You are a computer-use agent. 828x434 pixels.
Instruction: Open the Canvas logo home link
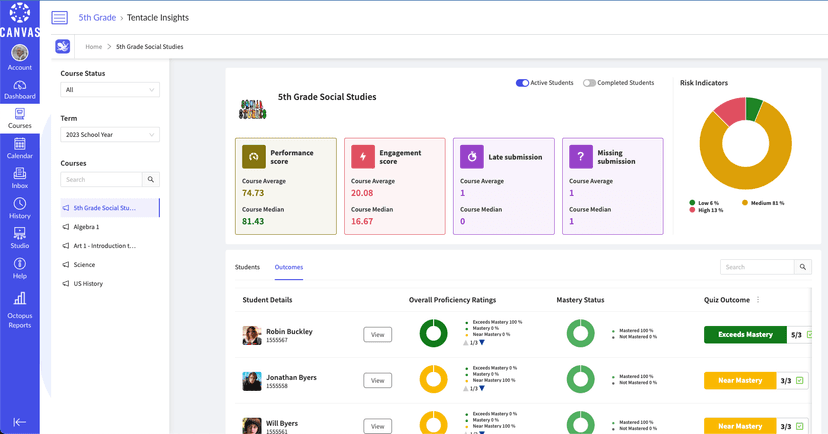[20, 20]
